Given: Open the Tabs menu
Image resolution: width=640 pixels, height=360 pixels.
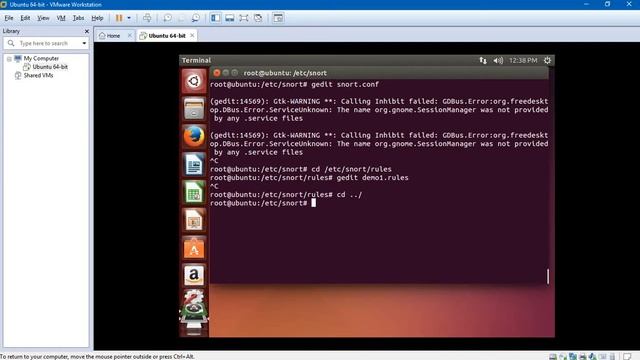Looking at the screenshot, I should point(78,18).
